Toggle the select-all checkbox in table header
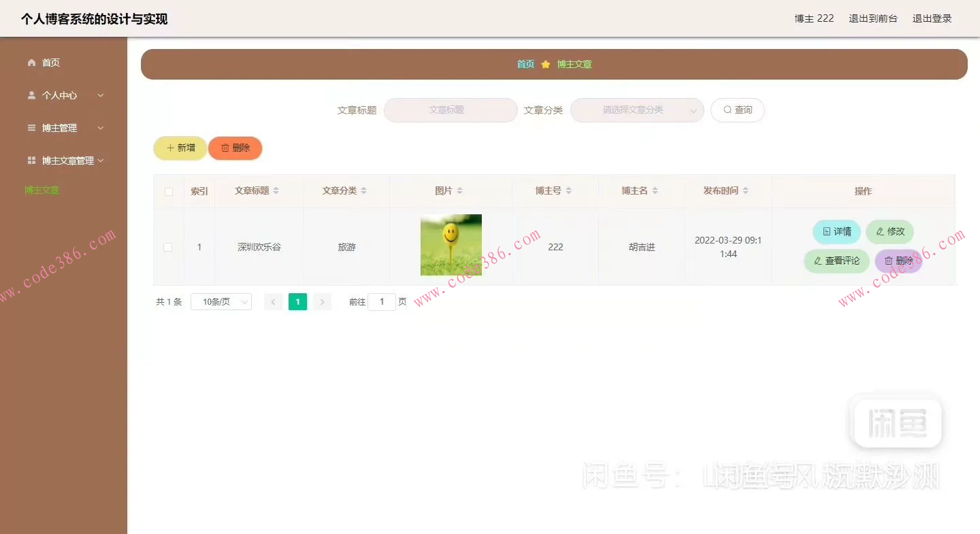The height and width of the screenshot is (534, 980). point(168,191)
